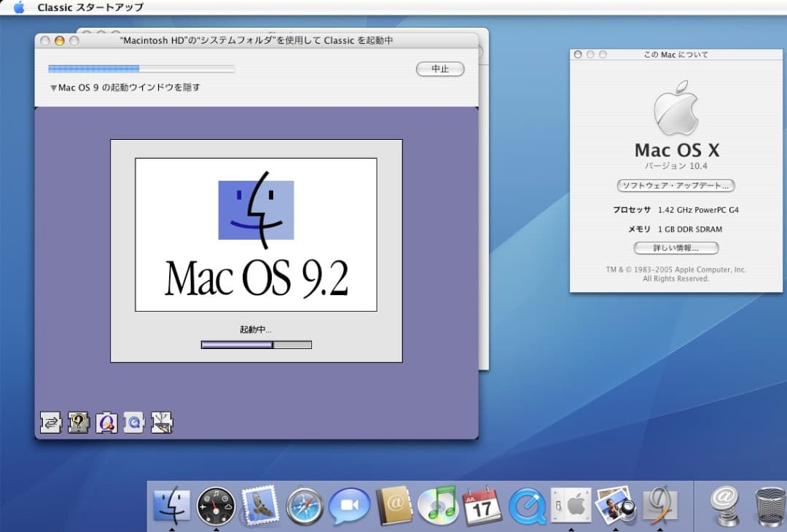Click the Apple logo in About This Mac

pos(676,109)
